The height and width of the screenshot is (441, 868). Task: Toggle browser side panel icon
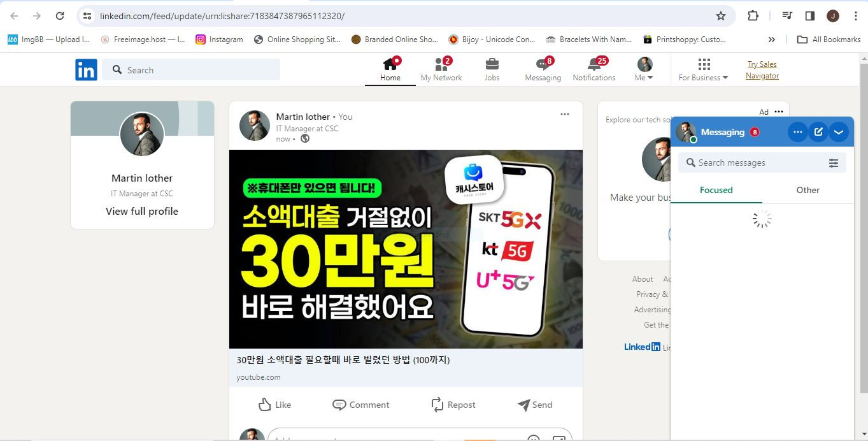point(810,16)
